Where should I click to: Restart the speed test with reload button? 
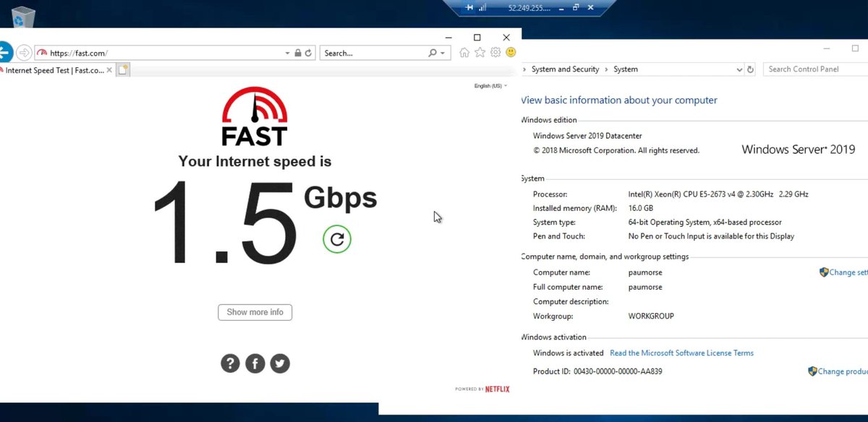pos(337,239)
